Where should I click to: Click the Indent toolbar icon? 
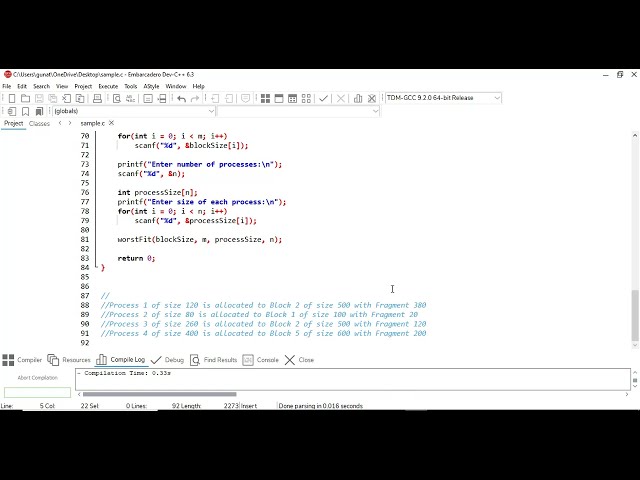point(215,98)
